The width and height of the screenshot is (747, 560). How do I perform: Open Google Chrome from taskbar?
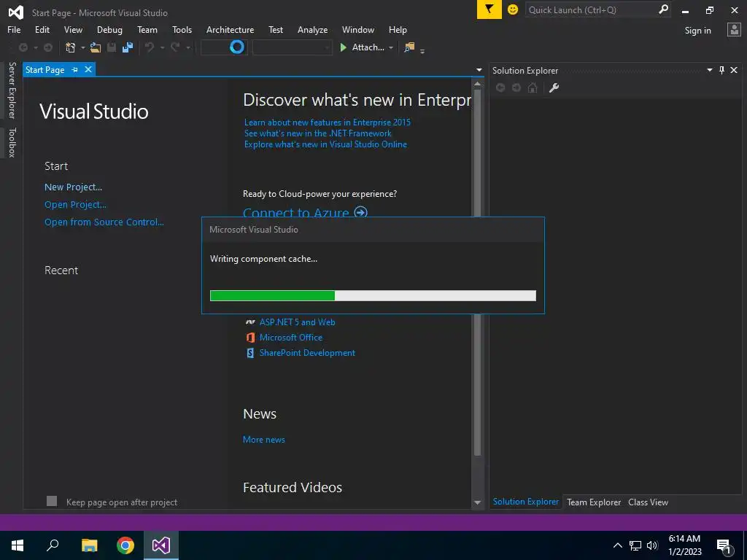pyautogui.click(x=125, y=545)
